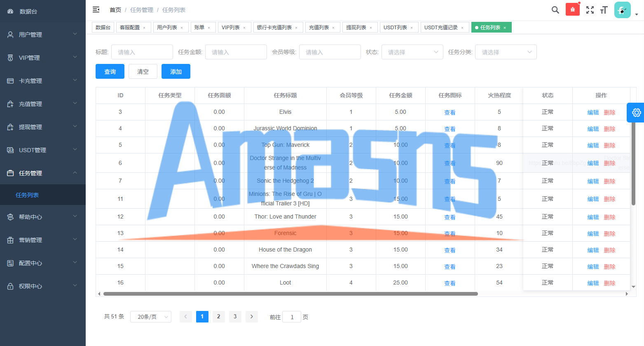The image size is (644, 346).
Task: Expand the 用户管理 sidebar menu
Action: [43, 35]
